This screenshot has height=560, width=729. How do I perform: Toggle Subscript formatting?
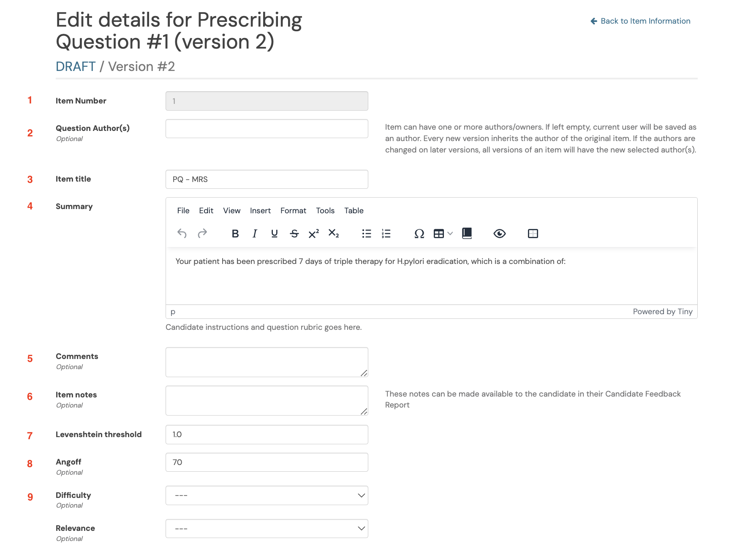pos(334,234)
